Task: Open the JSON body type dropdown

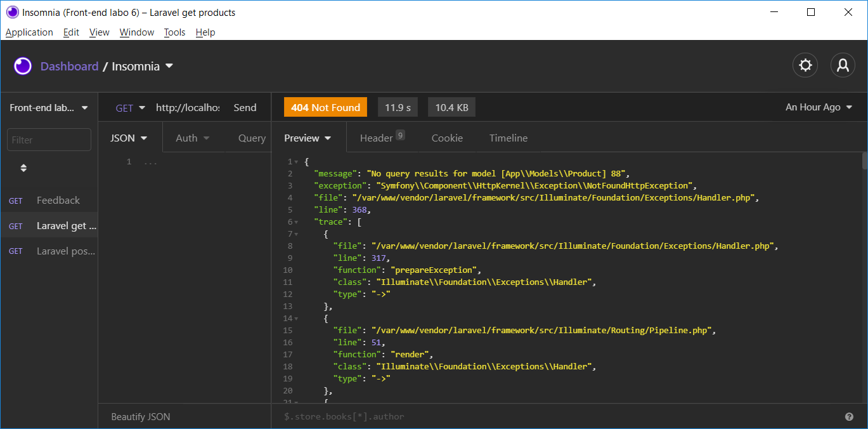Action: click(x=129, y=138)
